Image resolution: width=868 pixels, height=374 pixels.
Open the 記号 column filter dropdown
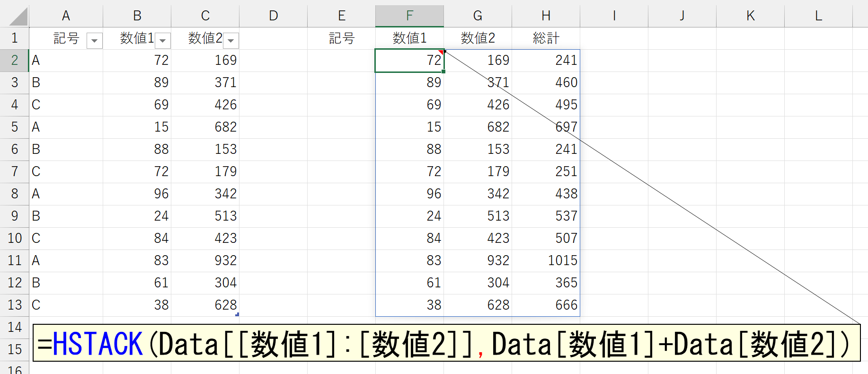point(95,41)
